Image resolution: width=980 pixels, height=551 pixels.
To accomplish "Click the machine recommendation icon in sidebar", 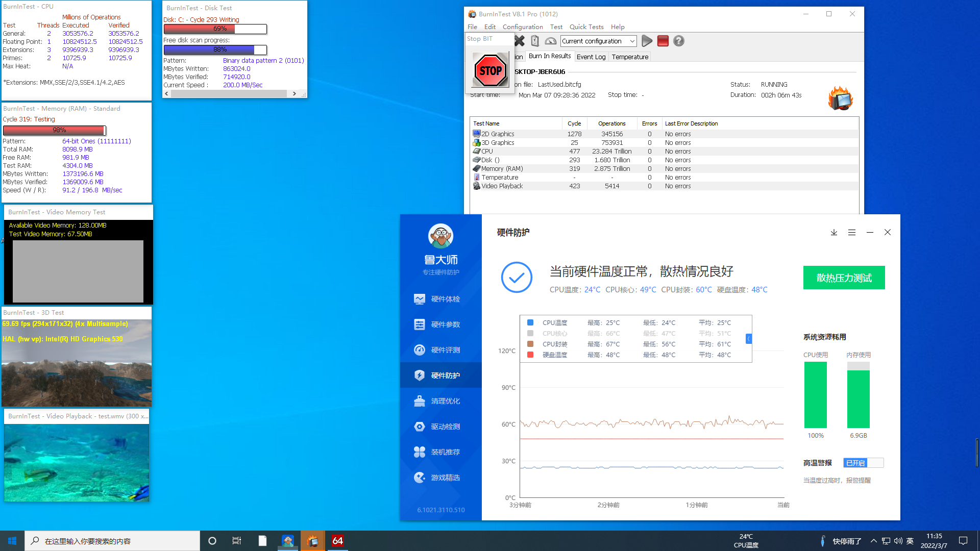I will [x=418, y=452].
